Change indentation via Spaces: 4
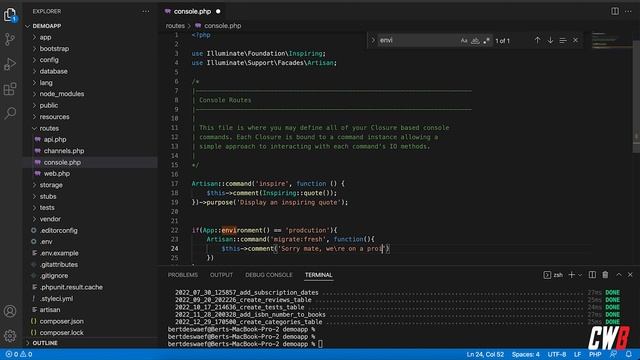Viewport: 640px width, 360px height. pos(525,354)
